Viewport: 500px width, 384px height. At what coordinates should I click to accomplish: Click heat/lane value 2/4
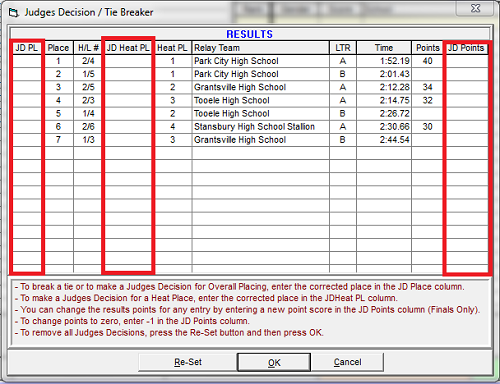pyautogui.click(x=88, y=61)
